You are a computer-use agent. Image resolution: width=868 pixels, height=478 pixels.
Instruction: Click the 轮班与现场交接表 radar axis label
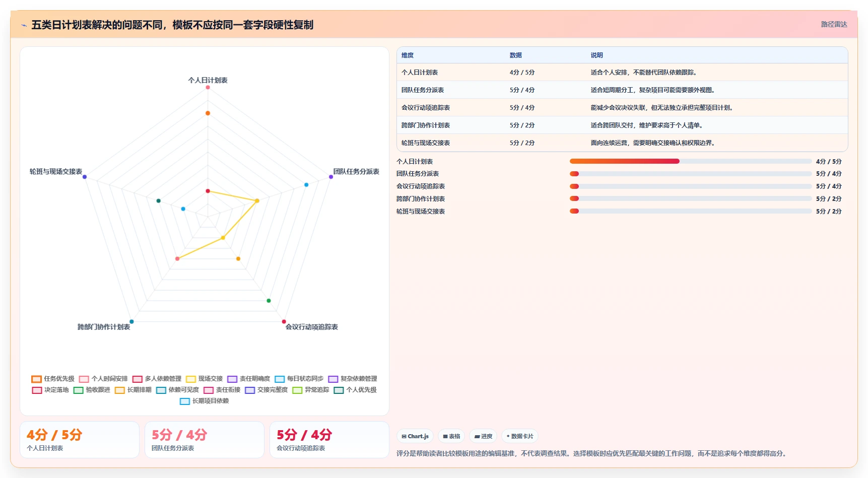[56, 172]
